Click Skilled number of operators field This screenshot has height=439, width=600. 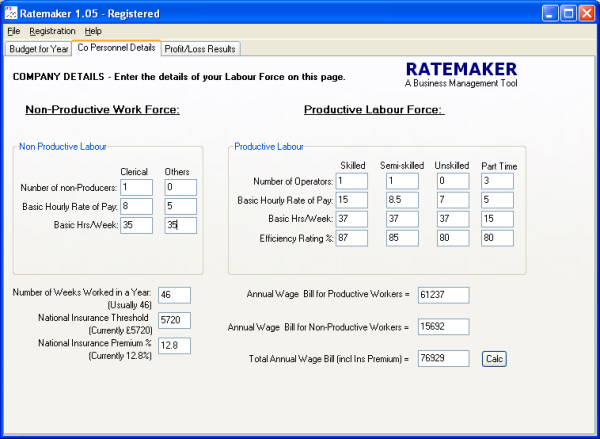(352, 181)
